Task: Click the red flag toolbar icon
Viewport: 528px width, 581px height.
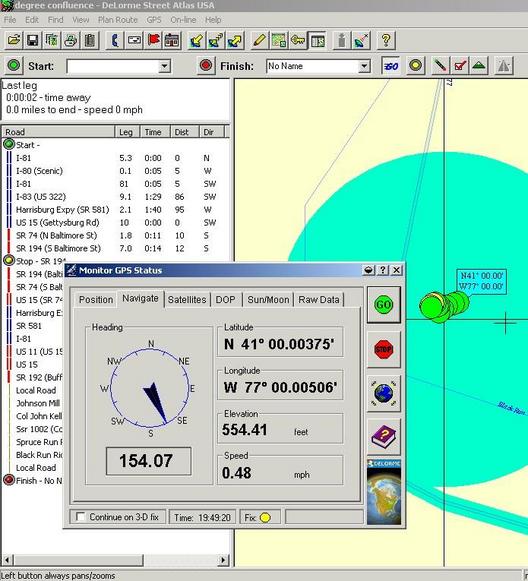Action: tap(153, 40)
